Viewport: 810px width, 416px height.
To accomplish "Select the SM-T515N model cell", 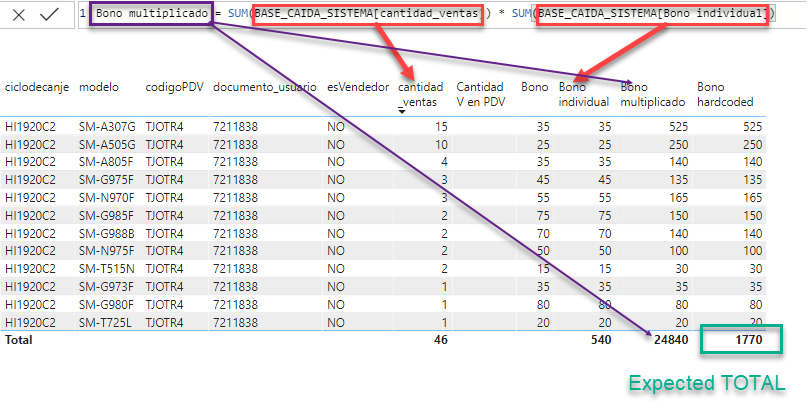I will (x=106, y=269).
